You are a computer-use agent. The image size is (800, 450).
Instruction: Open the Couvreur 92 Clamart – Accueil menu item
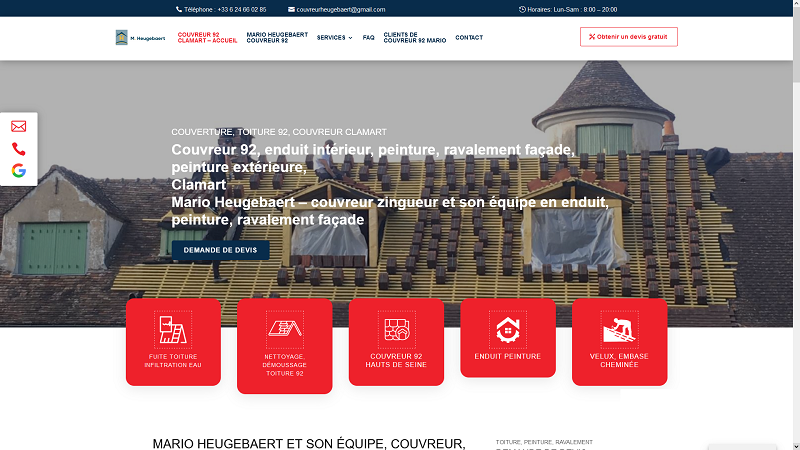coord(207,38)
